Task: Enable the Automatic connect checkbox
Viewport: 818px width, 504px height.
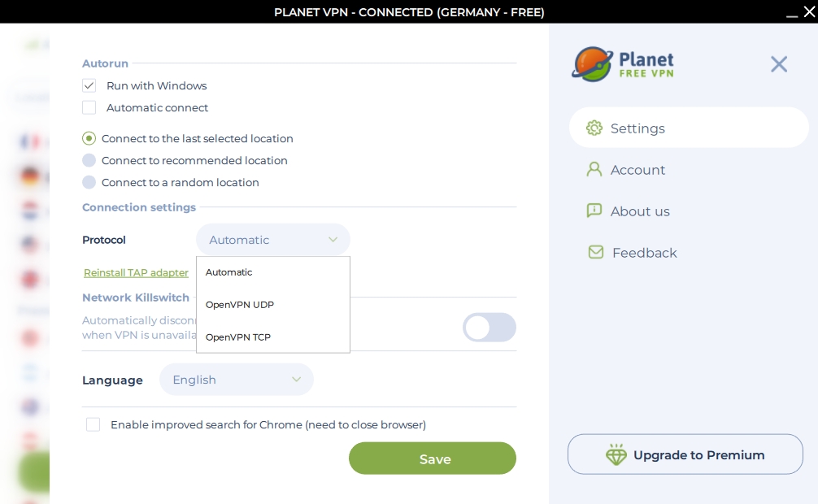Action: [x=89, y=107]
